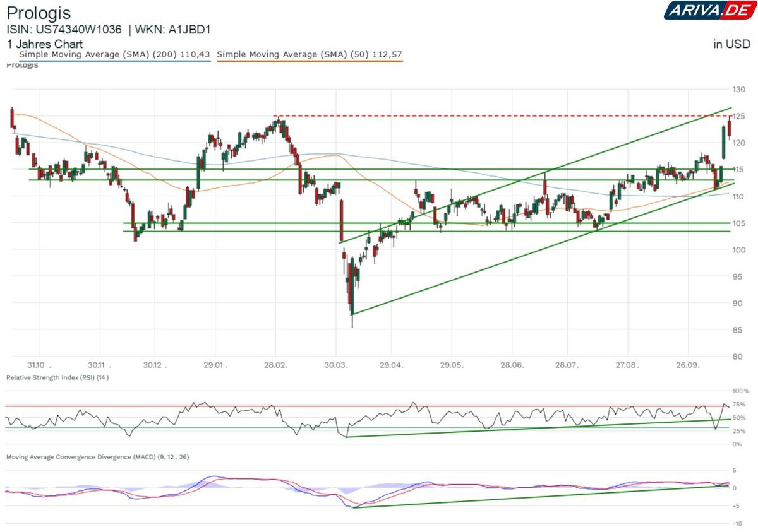Click the 30.11. date axis label

99,365
